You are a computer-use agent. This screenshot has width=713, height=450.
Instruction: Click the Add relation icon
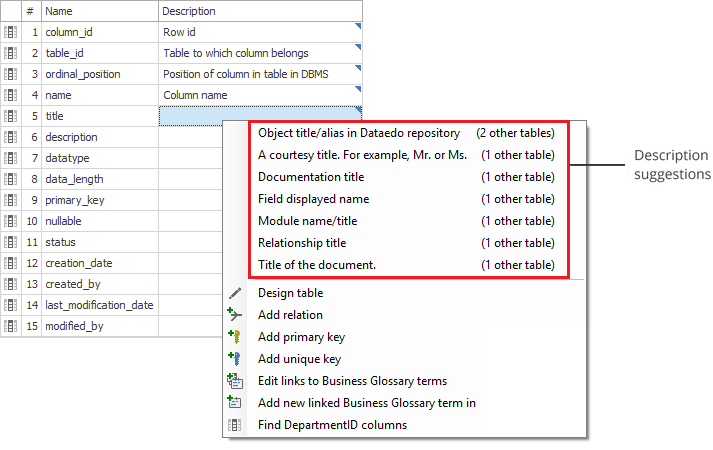point(235,315)
